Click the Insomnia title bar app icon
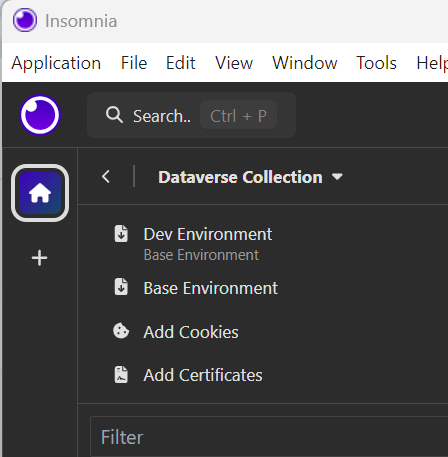The image size is (448, 457). pyautogui.click(x=25, y=20)
